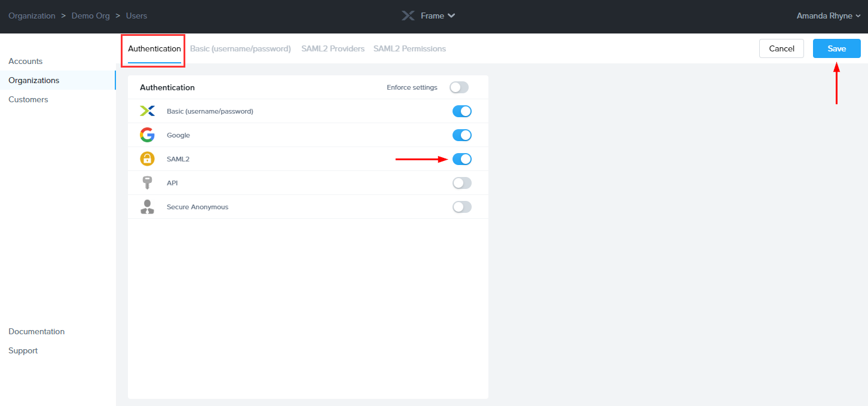Enable the Secure Anonymous toggle
This screenshot has height=406, width=868.
tap(461, 206)
